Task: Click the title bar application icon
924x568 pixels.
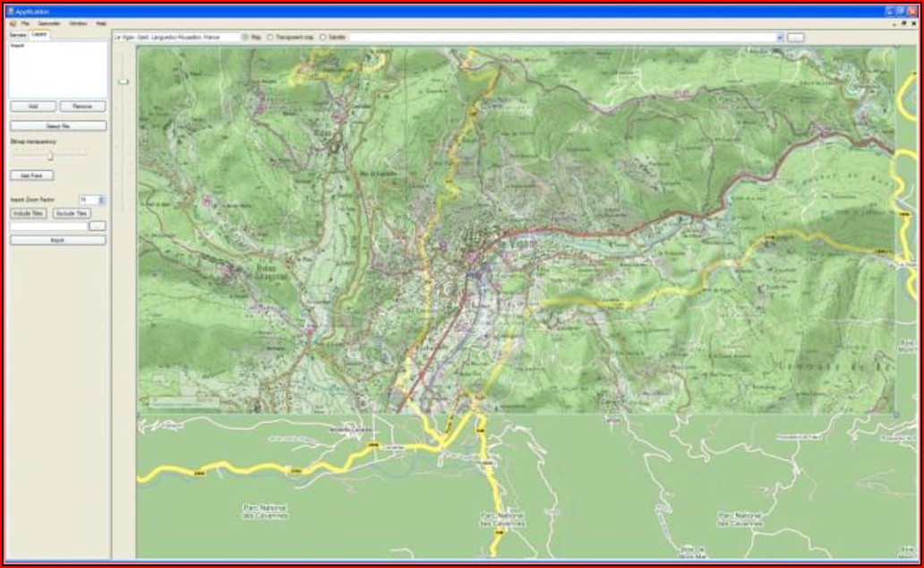Action: pos(10,11)
